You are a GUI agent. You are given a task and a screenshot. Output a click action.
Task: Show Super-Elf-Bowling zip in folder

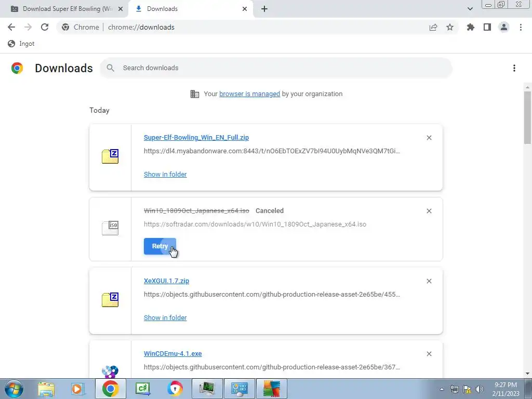165,175
